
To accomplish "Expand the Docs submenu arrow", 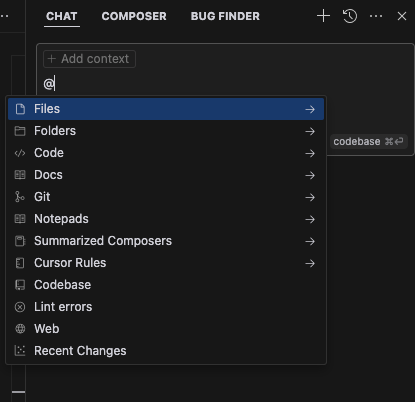I will pyautogui.click(x=310, y=175).
